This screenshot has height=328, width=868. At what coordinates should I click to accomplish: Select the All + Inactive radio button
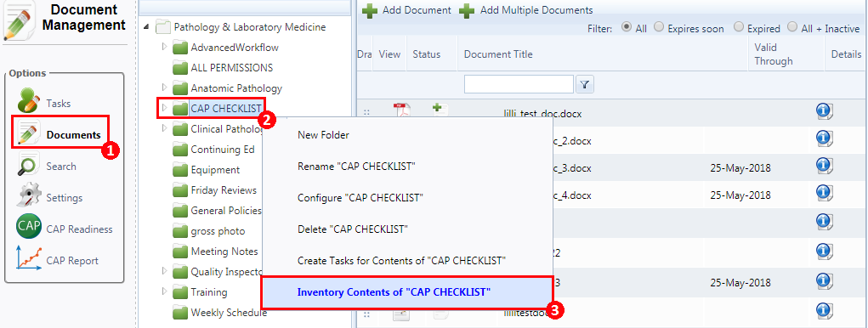point(792,26)
